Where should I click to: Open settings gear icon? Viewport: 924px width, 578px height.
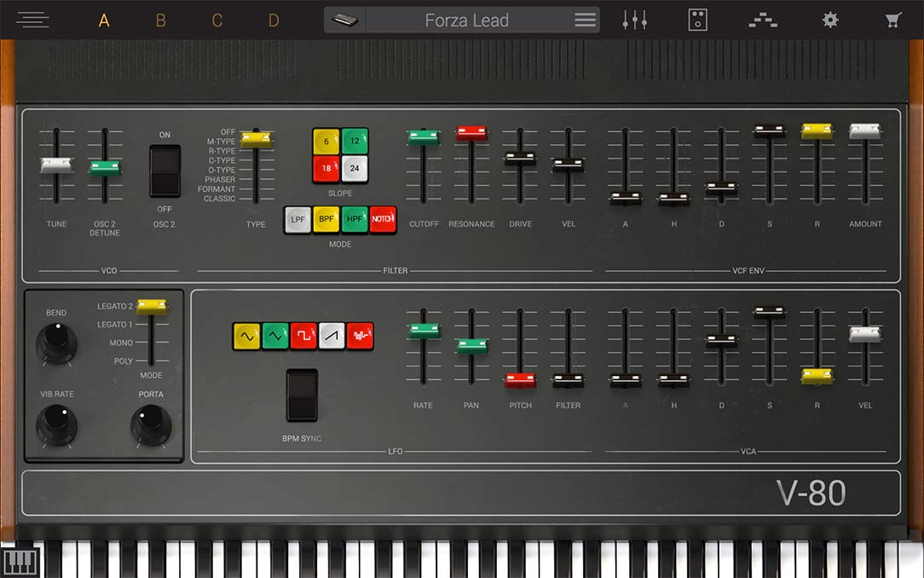pos(830,20)
